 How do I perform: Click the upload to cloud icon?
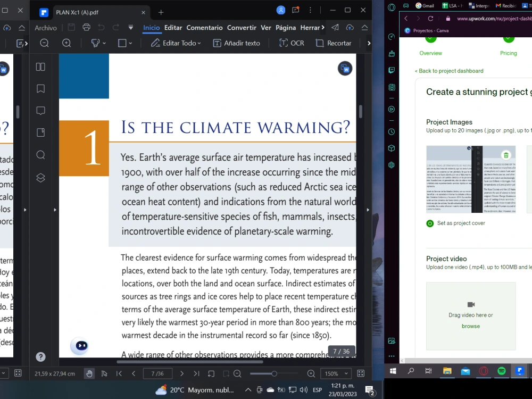pos(350,28)
